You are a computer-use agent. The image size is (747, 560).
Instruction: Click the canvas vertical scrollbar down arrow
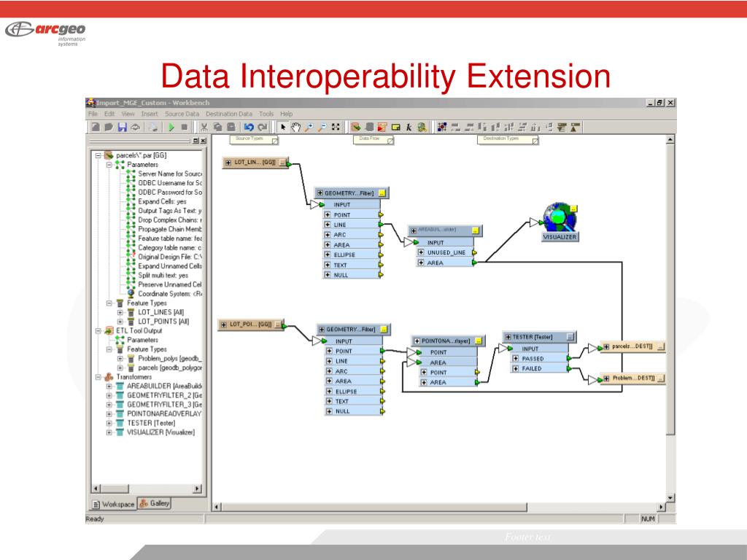[x=670, y=497]
